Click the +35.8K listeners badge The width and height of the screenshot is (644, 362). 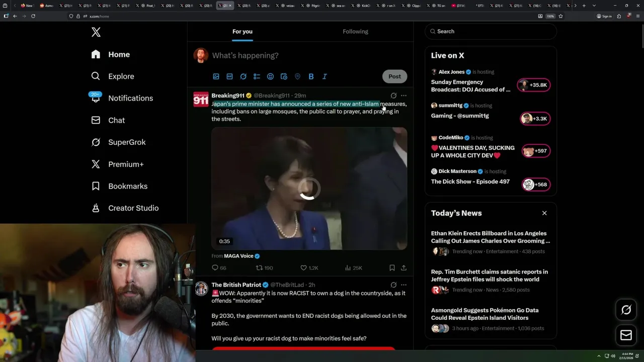click(534, 85)
